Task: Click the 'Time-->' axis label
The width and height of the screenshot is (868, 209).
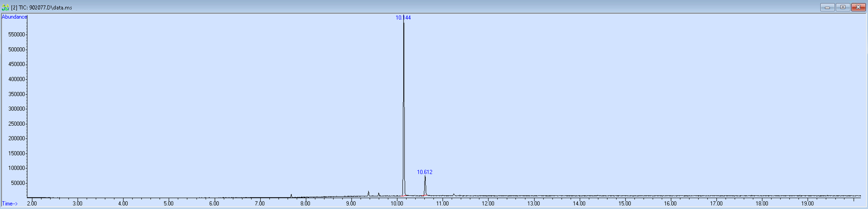Action: pyautogui.click(x=10, y=204)
